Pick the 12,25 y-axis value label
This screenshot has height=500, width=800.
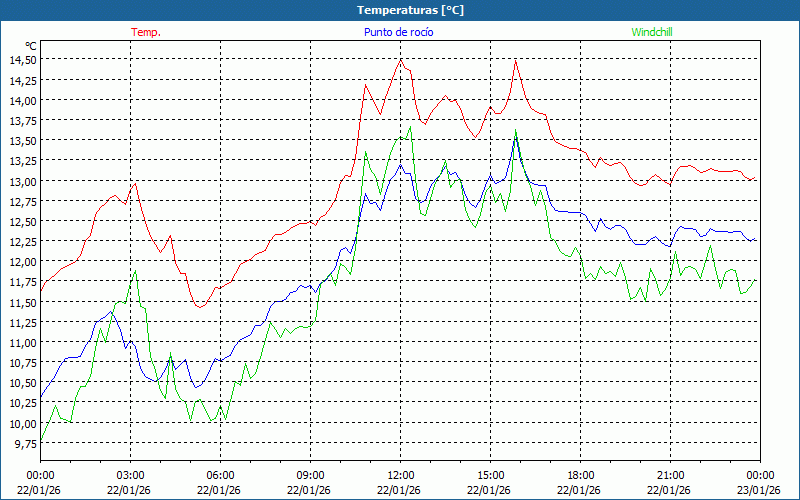[22, 242]
